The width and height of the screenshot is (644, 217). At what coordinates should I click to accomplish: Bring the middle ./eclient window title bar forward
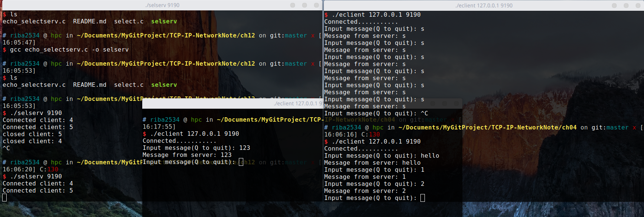[x=295, y=103]
